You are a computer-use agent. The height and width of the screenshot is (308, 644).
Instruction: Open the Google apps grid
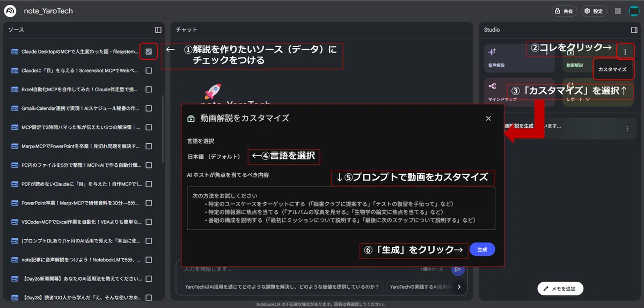point(618,11)
